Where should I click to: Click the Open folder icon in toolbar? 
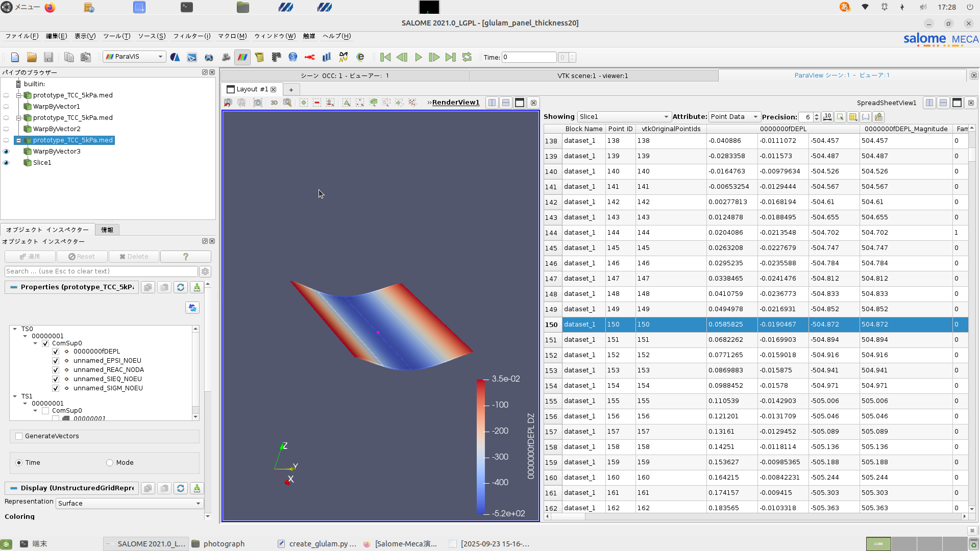pyautogui.click(x=32, y=57)
